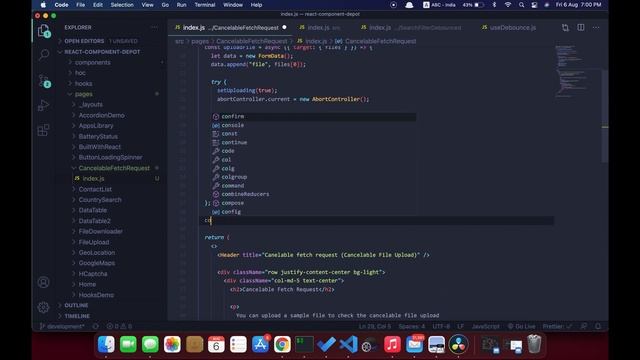This screenshot has width=640, height=360.
Task: Click the feedback icon in status bar
Action: point(584,326)
